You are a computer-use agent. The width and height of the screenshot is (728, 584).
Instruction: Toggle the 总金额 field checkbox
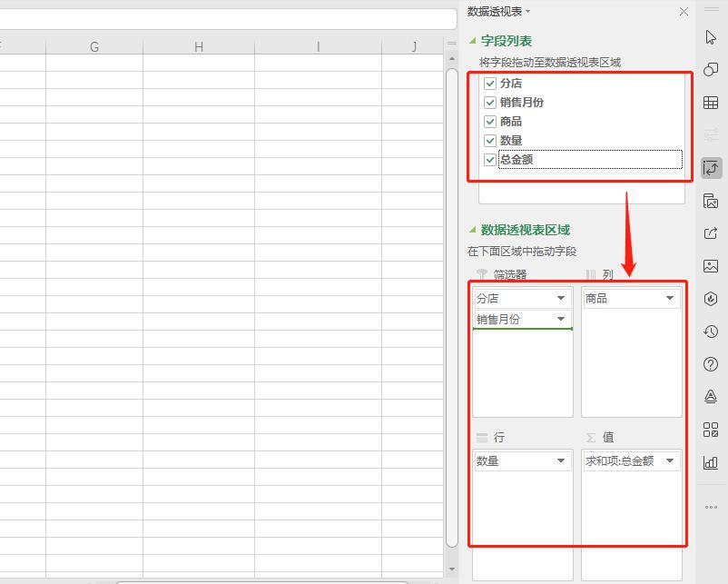coord(490,160)
